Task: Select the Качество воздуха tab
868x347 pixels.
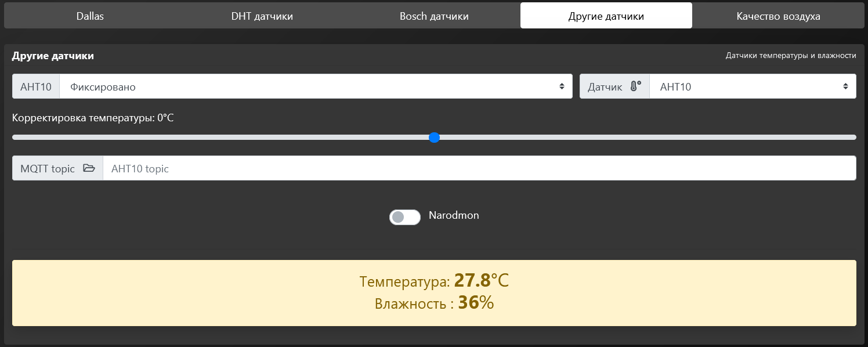Action: click(778, 16)
